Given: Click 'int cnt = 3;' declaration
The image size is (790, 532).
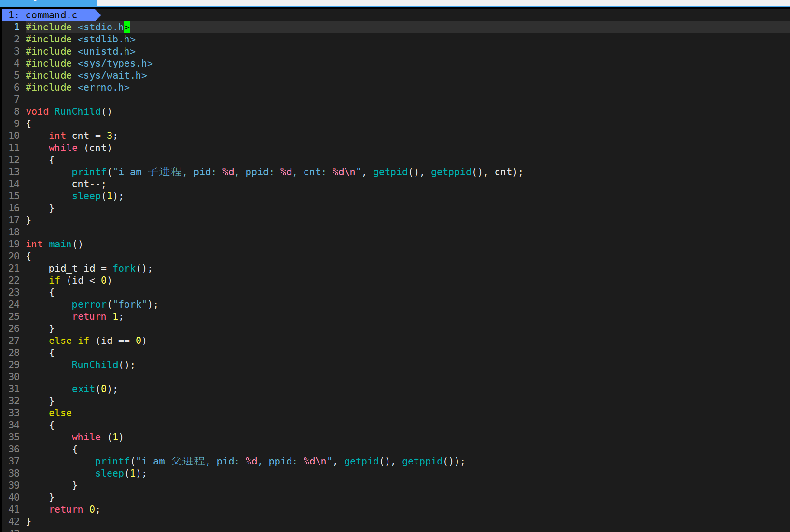Looking at the screenshot, I should point(83,136).
